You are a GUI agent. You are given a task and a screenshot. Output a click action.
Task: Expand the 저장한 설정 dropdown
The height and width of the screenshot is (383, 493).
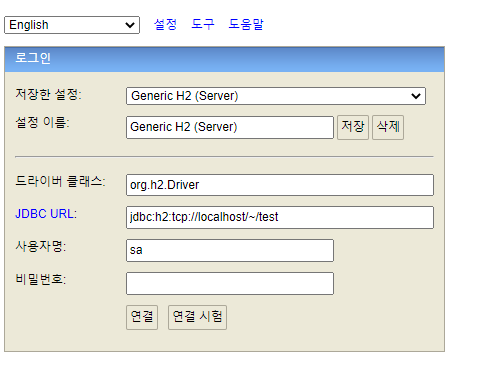click(x=276, y=96)
